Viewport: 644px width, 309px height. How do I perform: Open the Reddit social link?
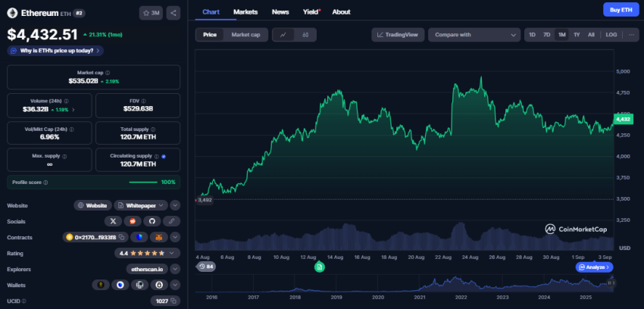click(x=133, y=221)
